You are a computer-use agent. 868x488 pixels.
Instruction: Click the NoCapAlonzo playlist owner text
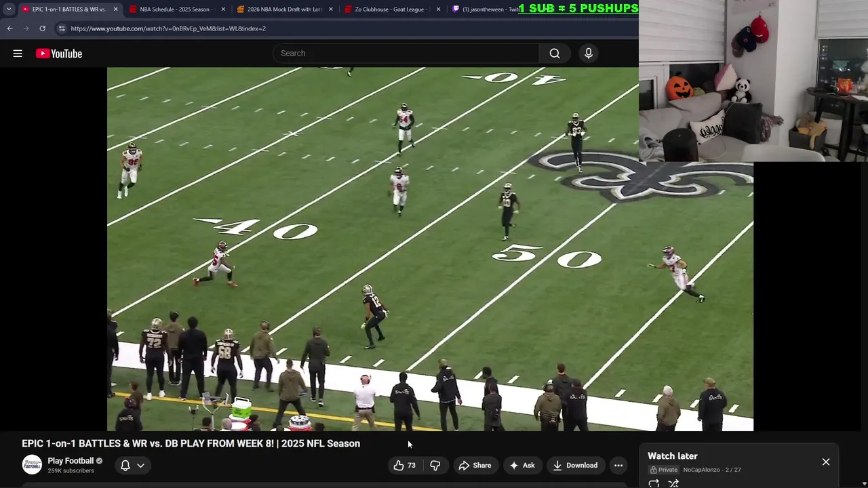(x=701, y=470)
